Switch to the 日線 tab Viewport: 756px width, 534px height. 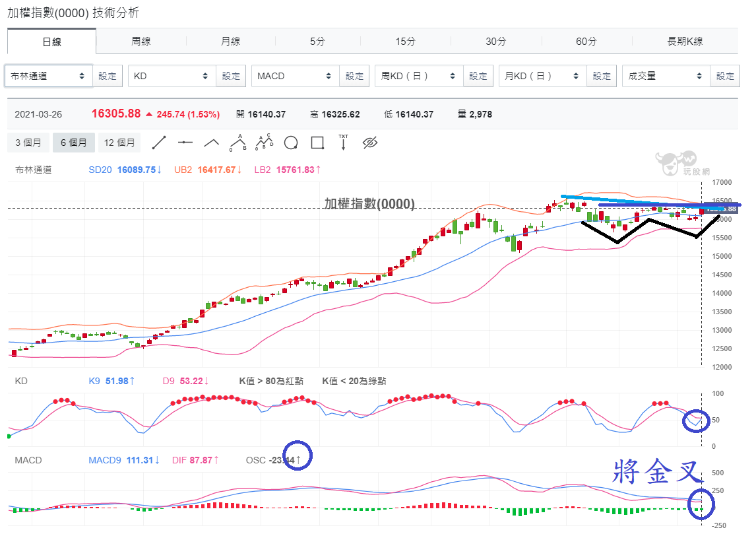click(x=51, y=42)
